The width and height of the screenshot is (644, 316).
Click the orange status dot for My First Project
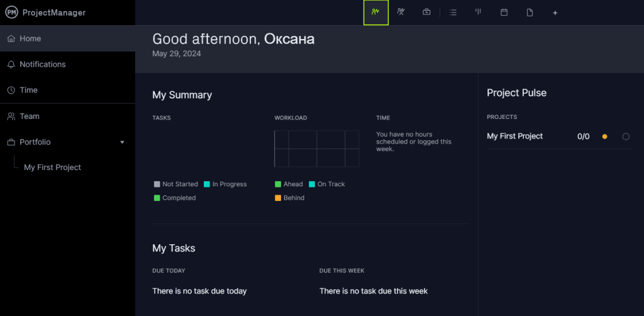coord(604,137)
